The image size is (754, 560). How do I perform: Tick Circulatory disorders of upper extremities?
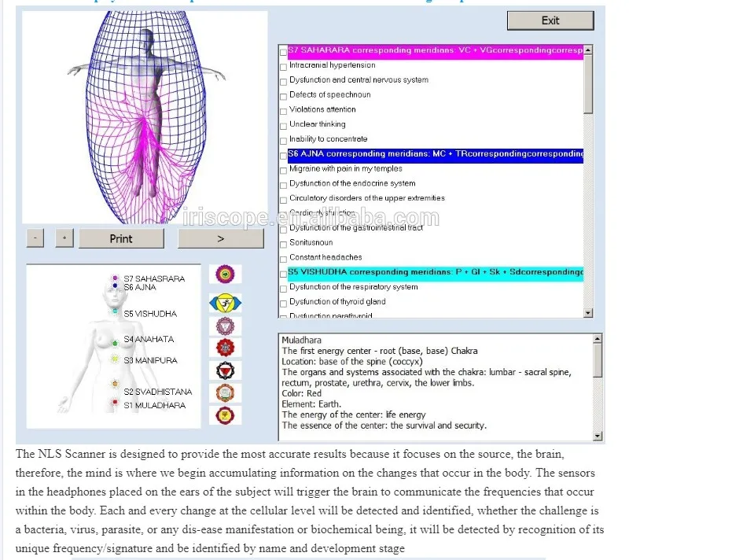pos(284,200)
